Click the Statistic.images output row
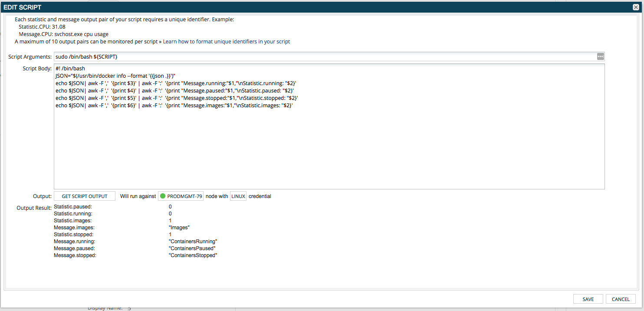The width and height of the screenshot is (644, 311). tap(113, 221)
